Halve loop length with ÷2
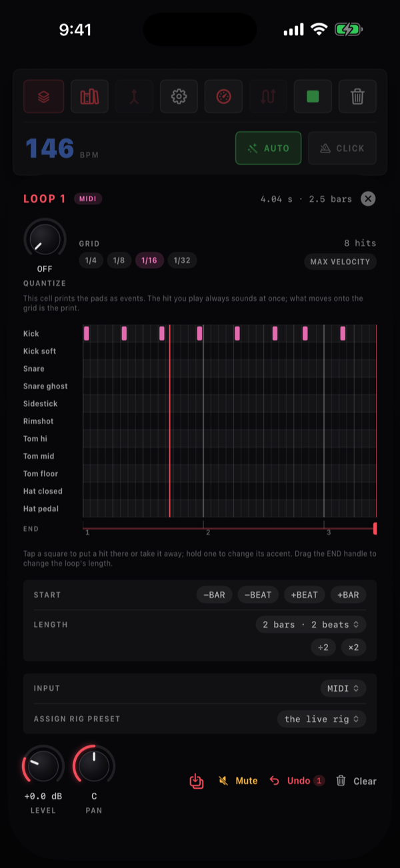This screenshot has width=400, height=868. point(323,648)
